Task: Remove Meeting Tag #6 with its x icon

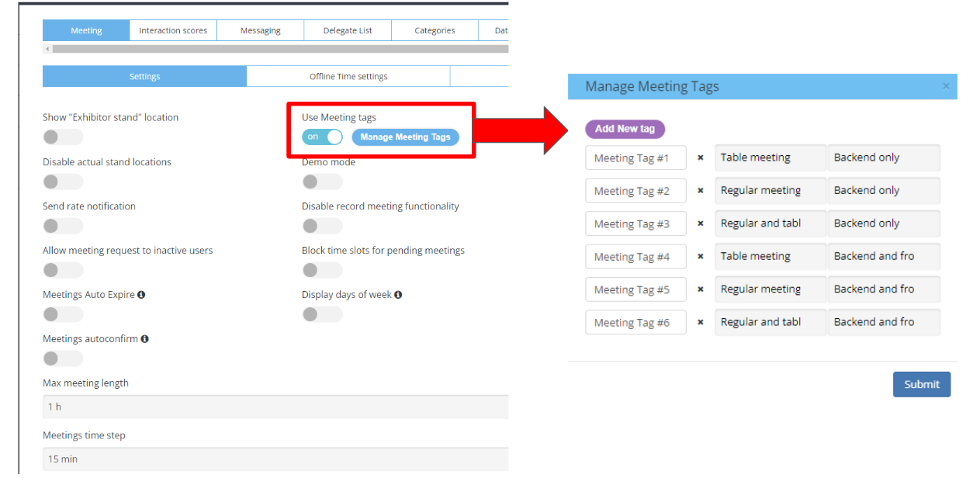Action: point(700,323)
